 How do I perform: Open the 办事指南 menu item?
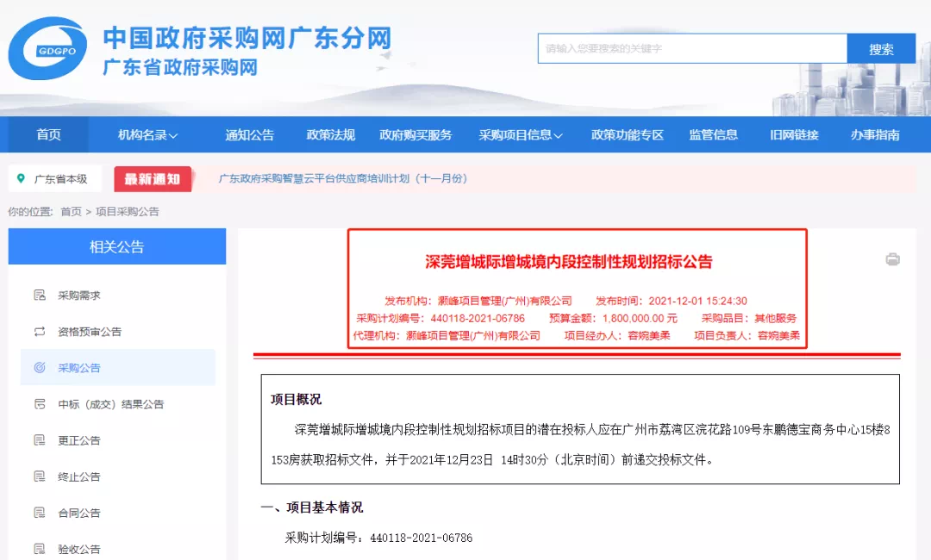click(875, 134)
